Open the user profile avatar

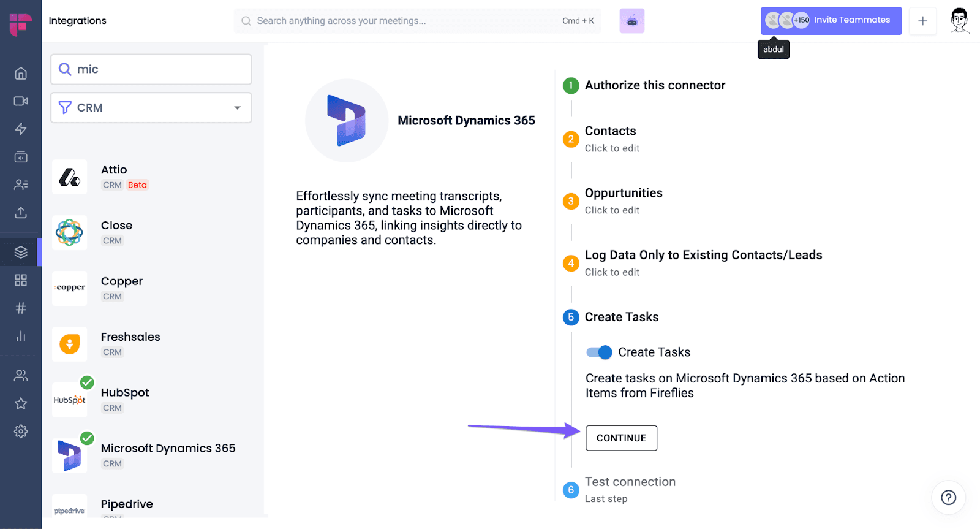click(960, 21)
